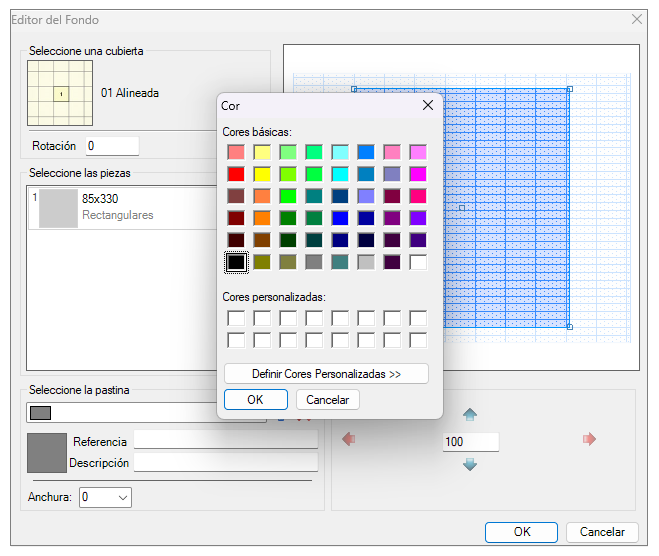This screenshot has height=556, width=659.
Task: Pick the pure red basic color
Action: [x=236, y=174]
